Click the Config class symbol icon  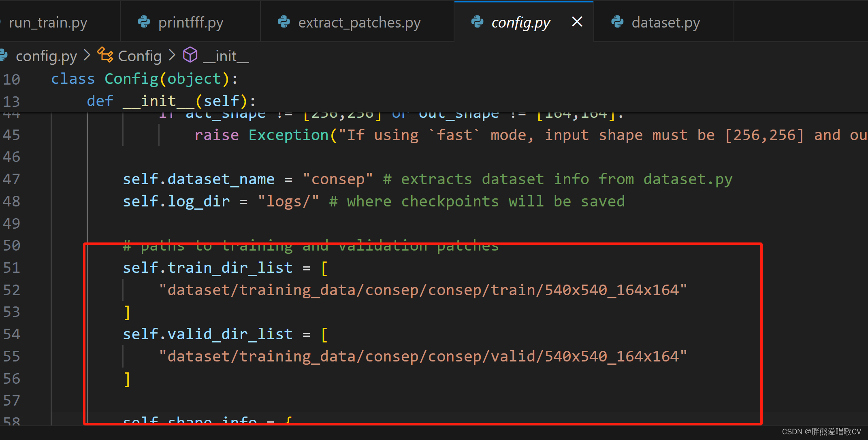point(105,55)
